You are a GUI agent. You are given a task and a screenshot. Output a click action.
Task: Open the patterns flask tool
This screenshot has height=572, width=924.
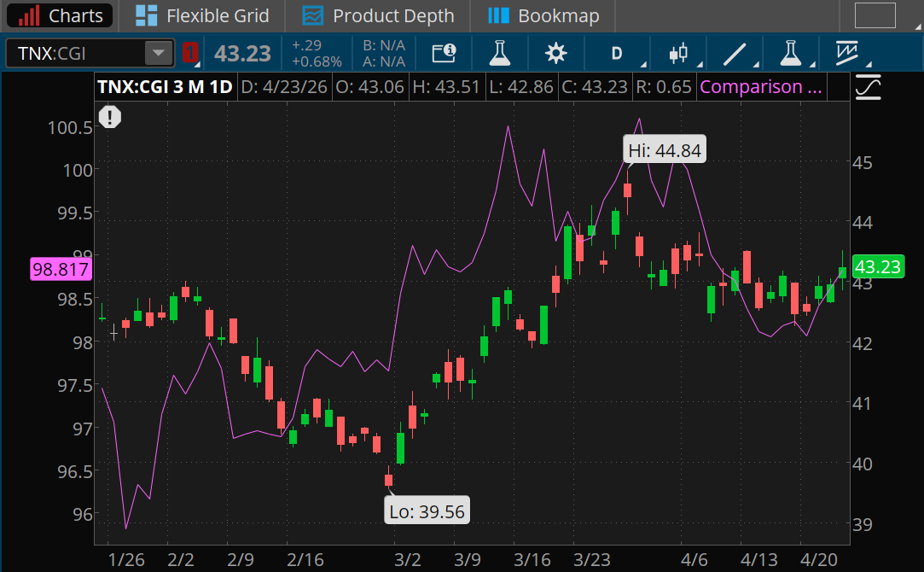pyautogui.click(x=791, y=52)
